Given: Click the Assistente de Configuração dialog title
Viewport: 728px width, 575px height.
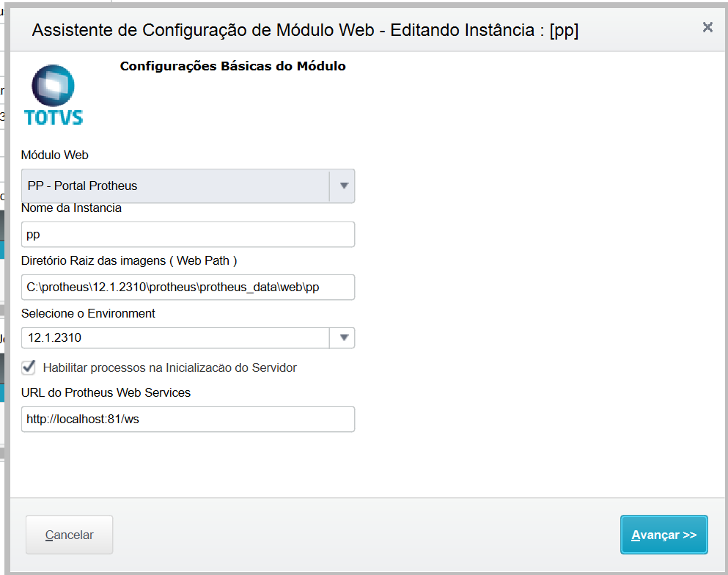Looking at the screenshot, I should coord(305,30).
